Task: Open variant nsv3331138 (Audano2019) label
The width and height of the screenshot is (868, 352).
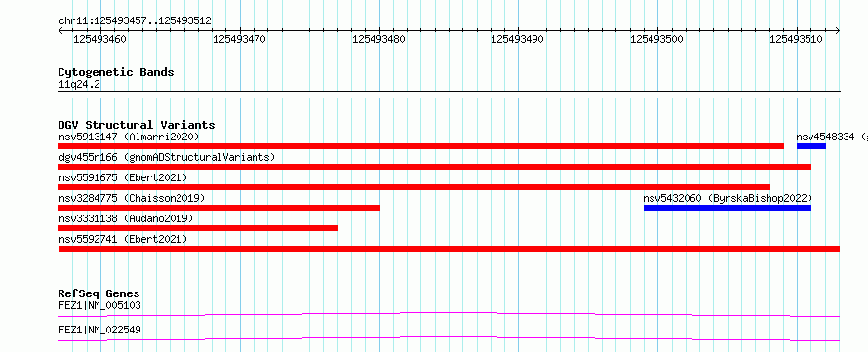Action: tap(126, 218)
